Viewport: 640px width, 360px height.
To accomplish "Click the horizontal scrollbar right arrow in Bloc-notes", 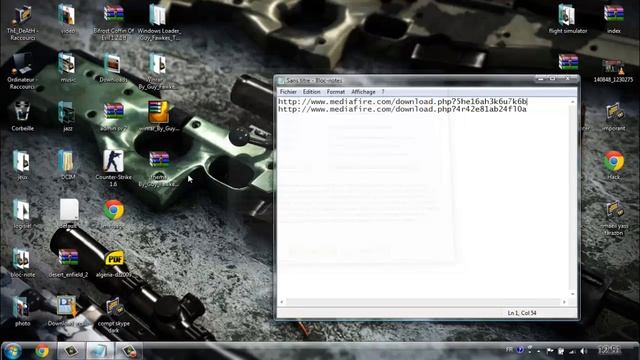I will pyautogui.click(x=564, y=302).
